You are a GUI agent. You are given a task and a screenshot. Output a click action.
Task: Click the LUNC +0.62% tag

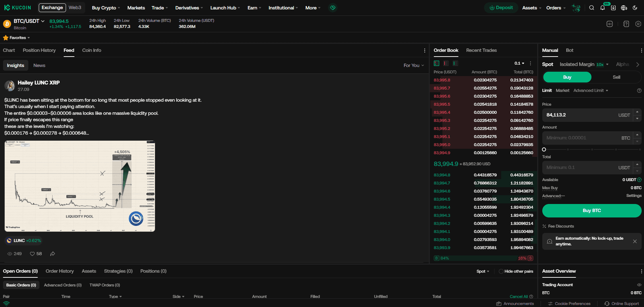[x=24, y=241]
